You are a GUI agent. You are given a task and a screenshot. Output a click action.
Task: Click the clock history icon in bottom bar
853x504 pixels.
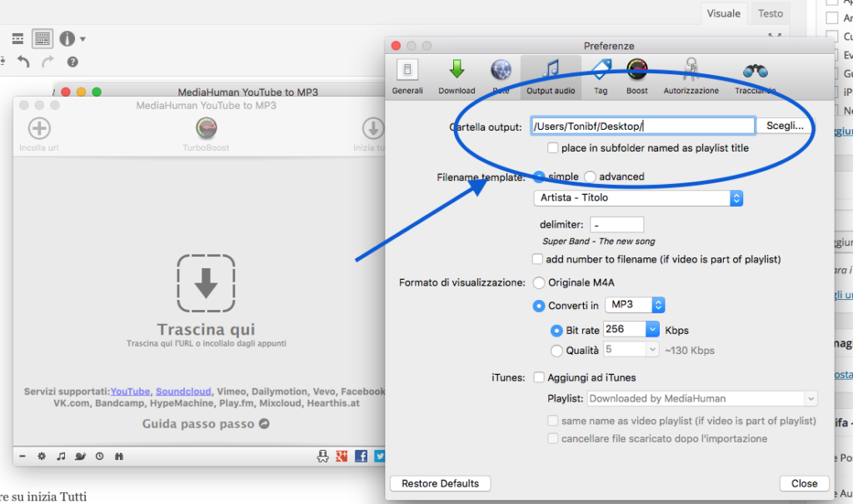coord(100,457)
